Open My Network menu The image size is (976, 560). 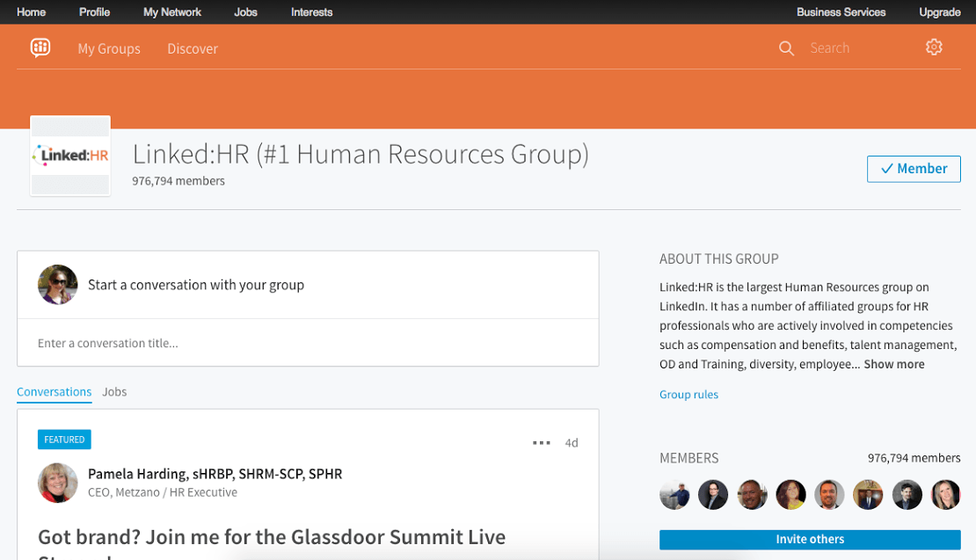click(172, 11)
